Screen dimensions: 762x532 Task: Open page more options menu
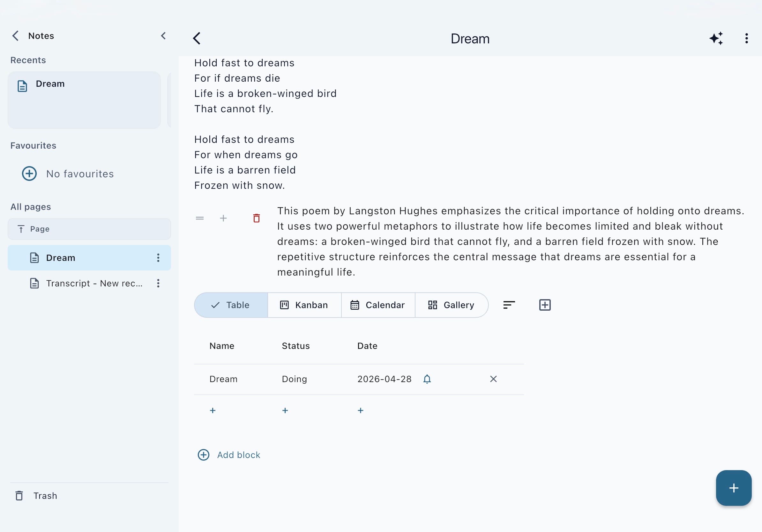tap(746, 39)
